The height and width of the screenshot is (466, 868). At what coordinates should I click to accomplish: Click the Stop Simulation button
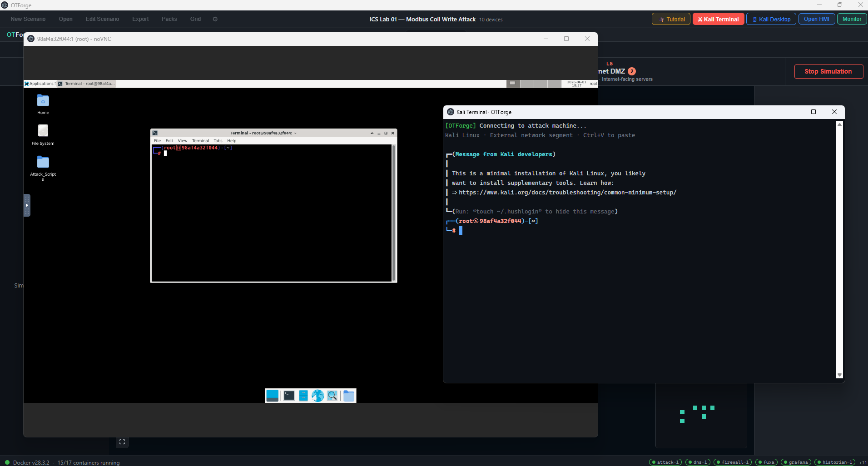[x=828, y=71]
